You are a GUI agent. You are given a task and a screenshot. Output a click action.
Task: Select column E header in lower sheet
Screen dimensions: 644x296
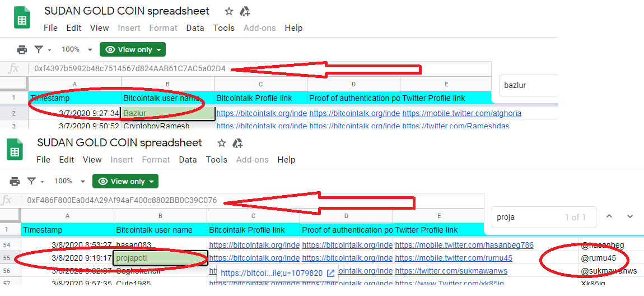pos(439,216)
